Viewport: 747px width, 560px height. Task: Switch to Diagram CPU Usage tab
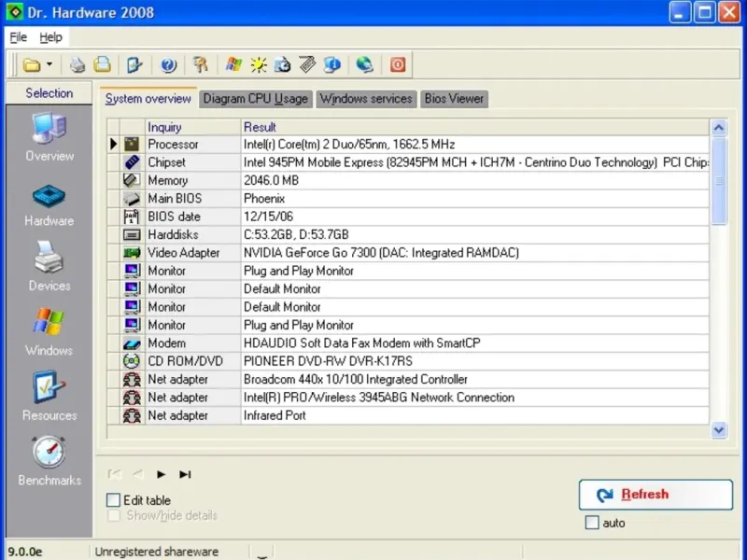coord(255,99)
